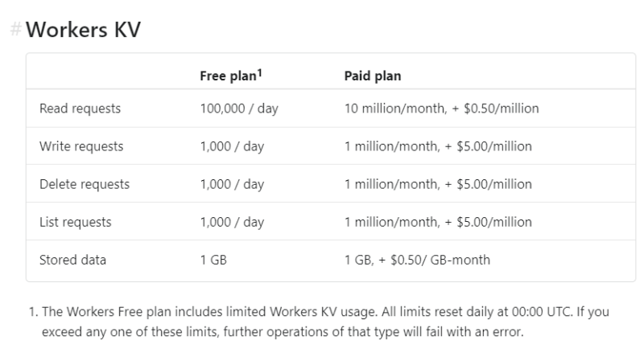Click the # anchor beside Workers KV heading
Viewport: 644px width, 361px height.
(x=15, y=31)
